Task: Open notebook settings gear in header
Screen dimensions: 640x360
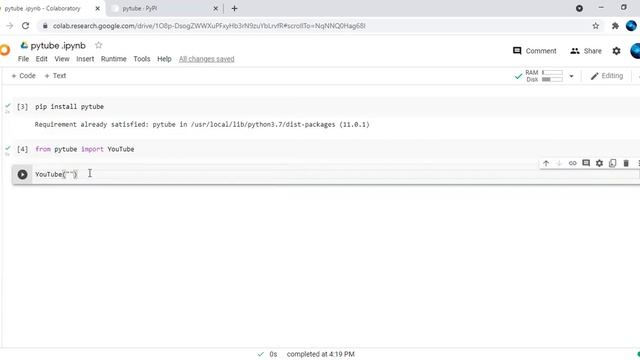Action: pos(616,51)
